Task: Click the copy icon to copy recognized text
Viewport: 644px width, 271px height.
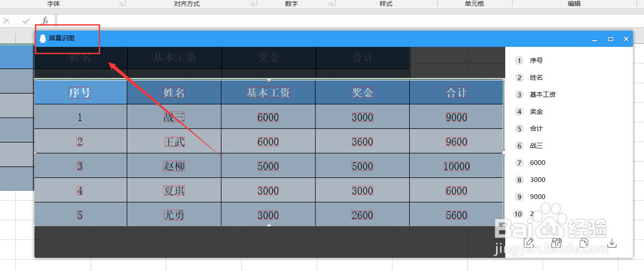Action: coord(584,243)
